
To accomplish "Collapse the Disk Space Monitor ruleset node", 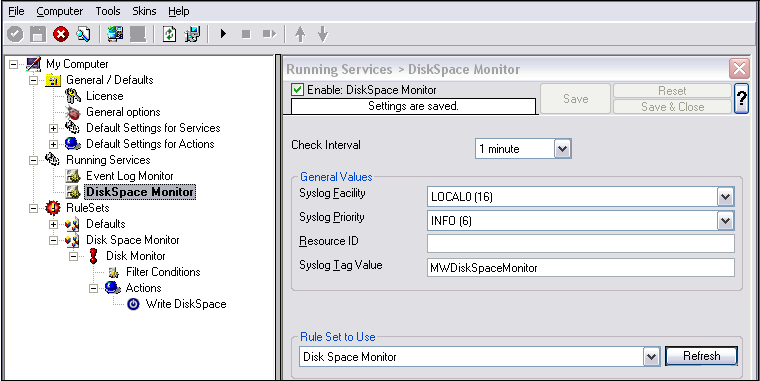I will tap(53, 240).
